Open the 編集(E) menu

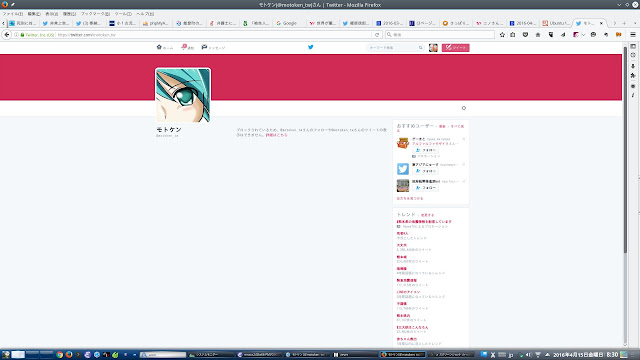pyautogui.click(x=34, y=14)
